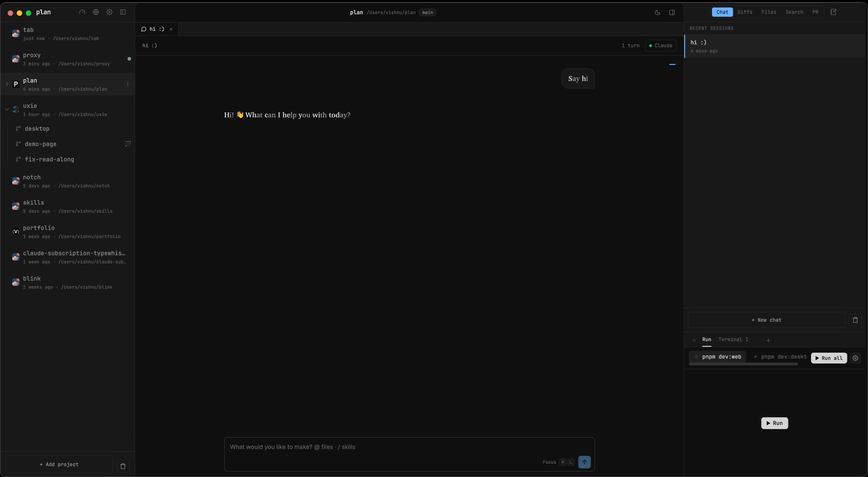Click trash icon next to New chat
Screen dimensions: 868x477
[855, 320]
